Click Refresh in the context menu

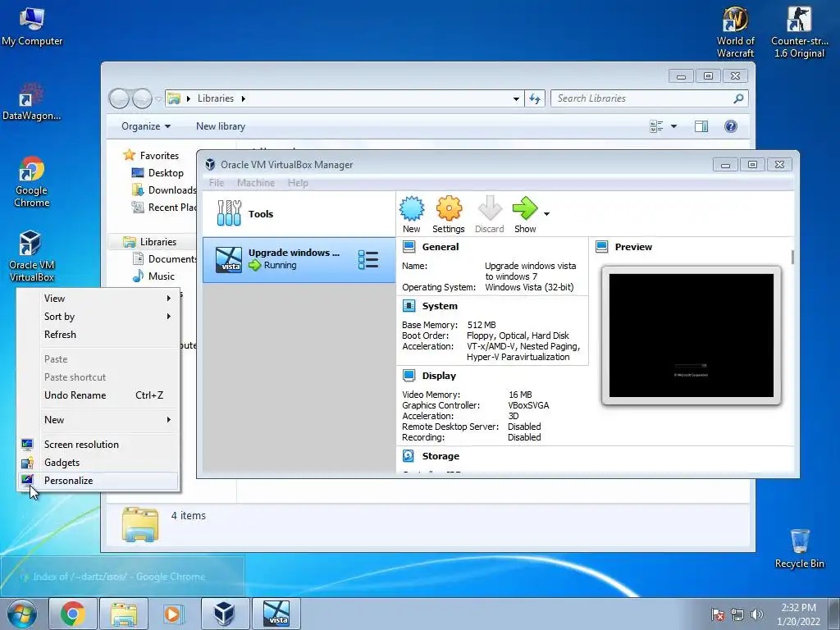pyautogui.click(x=98, y=335)
